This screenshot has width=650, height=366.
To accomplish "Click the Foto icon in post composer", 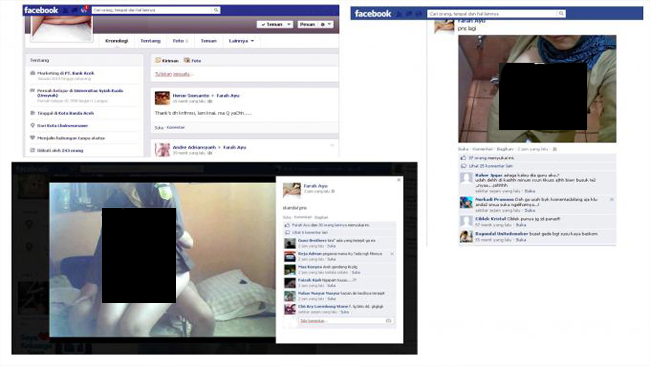I will (187, 61).
